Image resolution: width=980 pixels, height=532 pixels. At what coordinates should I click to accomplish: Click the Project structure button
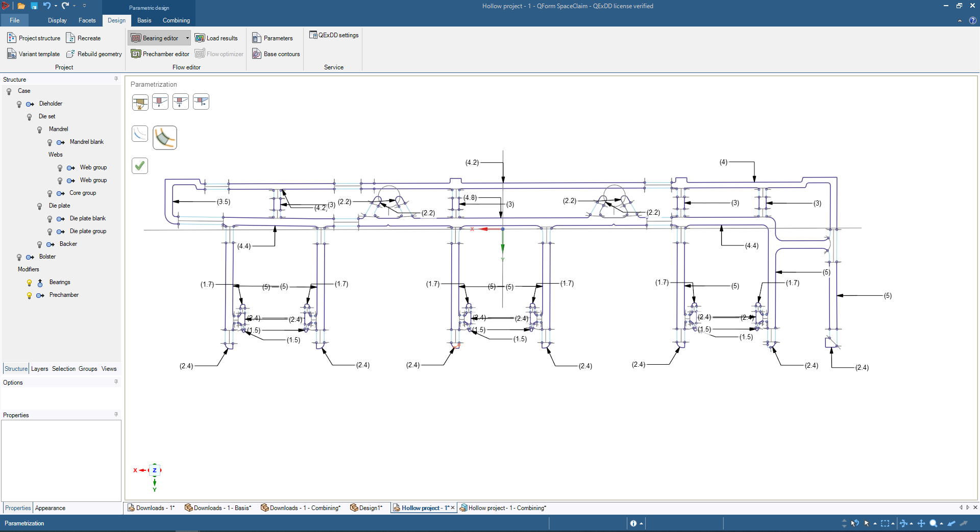[x=34, y=38]
